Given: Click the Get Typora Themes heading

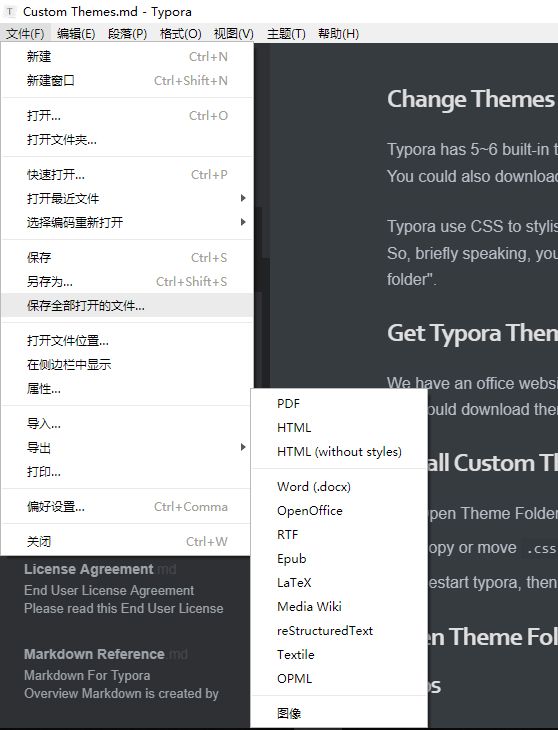Looking at the screenshot, I should (472, 333).
